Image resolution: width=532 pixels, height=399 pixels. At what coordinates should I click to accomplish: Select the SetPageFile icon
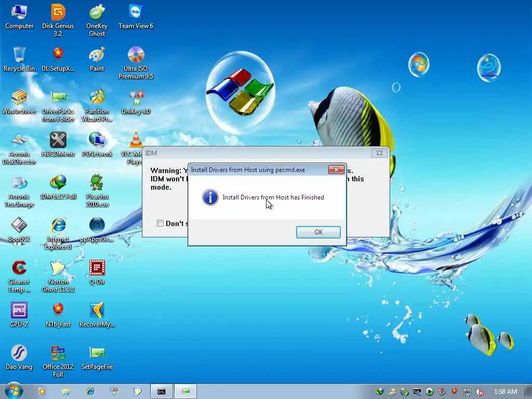[97, 357]
